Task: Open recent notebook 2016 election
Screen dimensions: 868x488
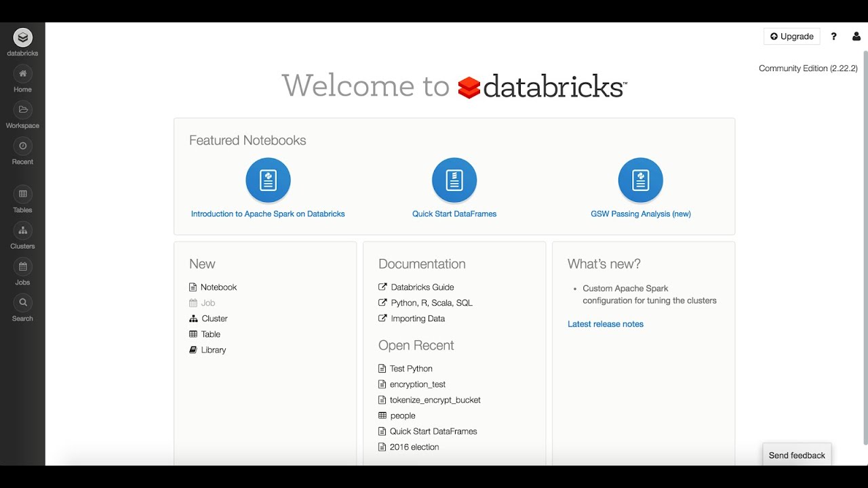Action: tap(408, 447)
